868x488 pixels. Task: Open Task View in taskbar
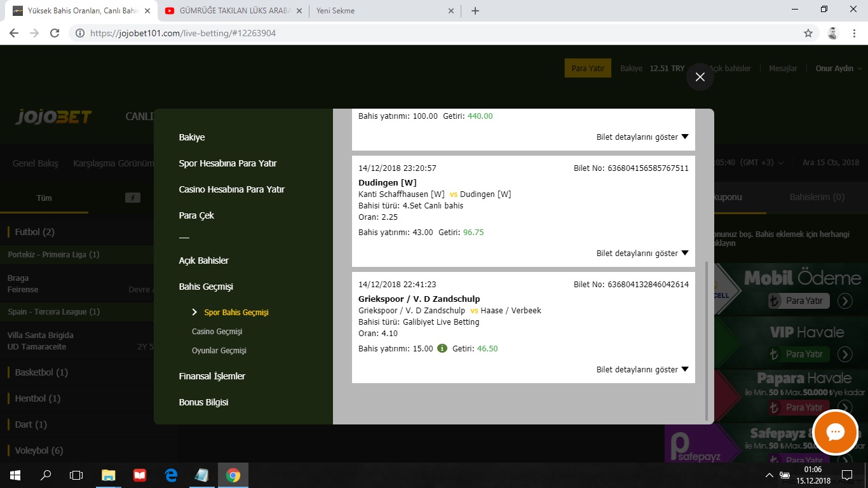[76, 475]
